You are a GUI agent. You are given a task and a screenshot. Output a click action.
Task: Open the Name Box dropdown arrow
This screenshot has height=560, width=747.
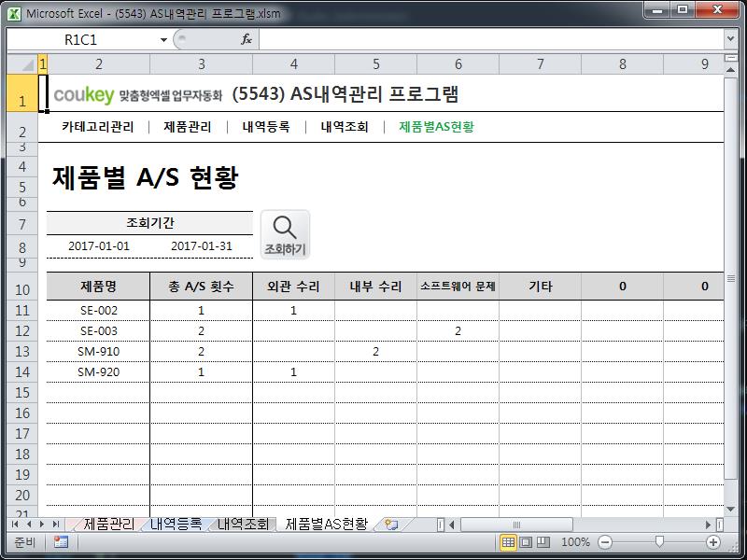point(163,39)
